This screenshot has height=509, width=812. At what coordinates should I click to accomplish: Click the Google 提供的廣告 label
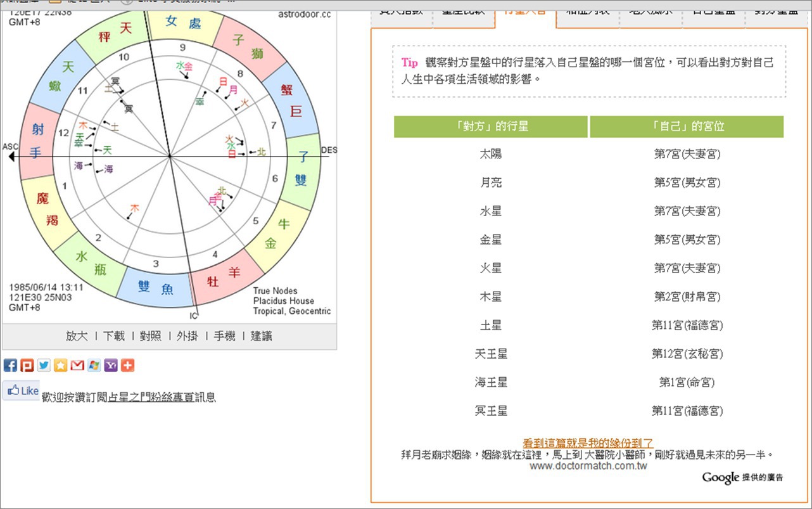(742, 477)
